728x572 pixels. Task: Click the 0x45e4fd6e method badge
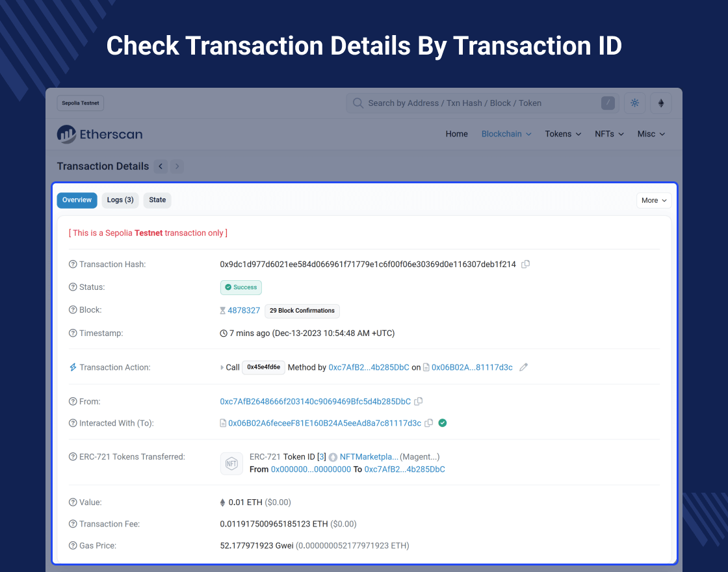pos(263,367)
